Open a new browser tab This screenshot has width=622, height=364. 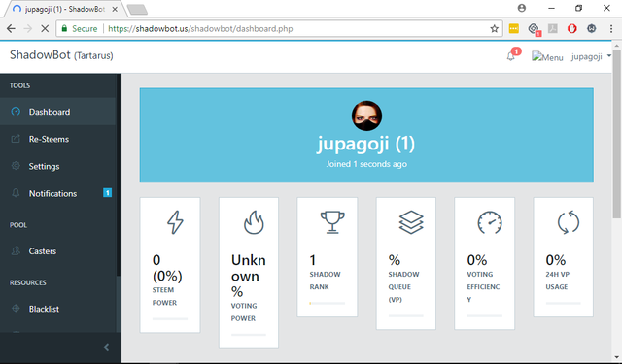tap(138, 10)
